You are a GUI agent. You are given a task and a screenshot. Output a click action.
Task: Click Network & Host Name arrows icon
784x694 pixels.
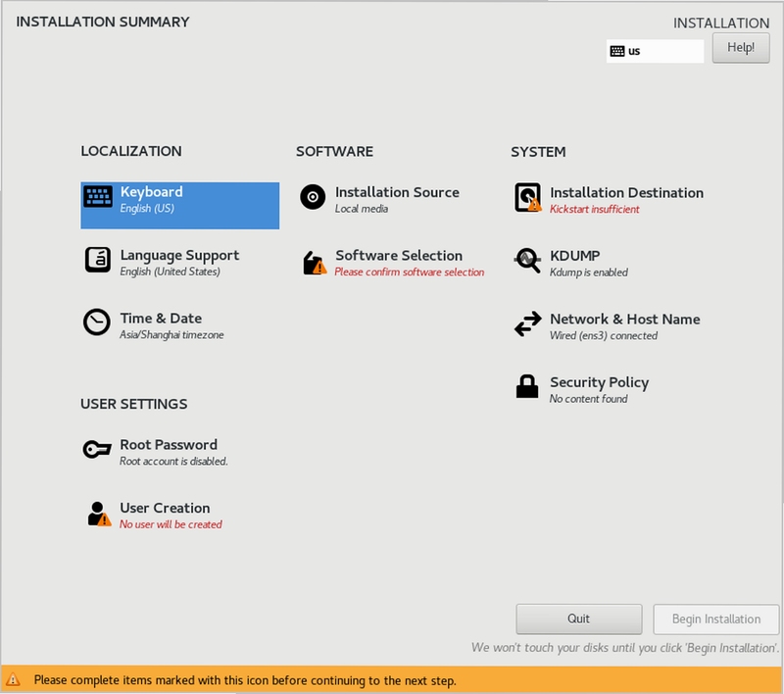pos(527,323)
